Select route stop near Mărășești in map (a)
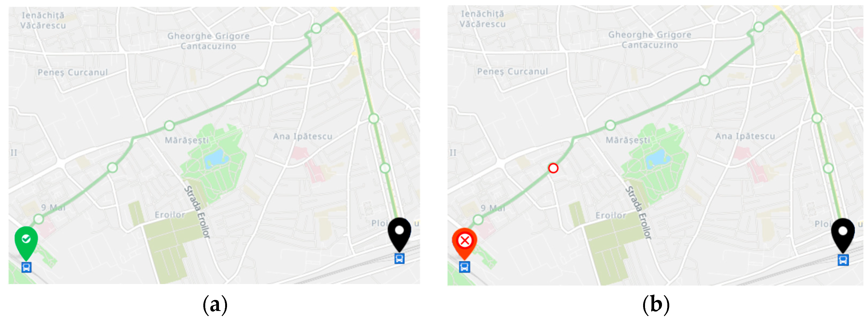The width and height of the screenshot is (868, 322). [169, 126]
